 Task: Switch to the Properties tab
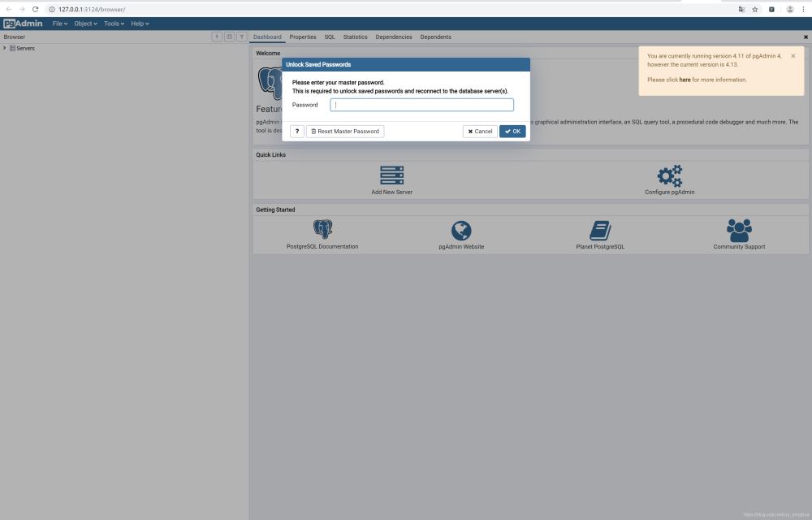[x=303, y=37]
